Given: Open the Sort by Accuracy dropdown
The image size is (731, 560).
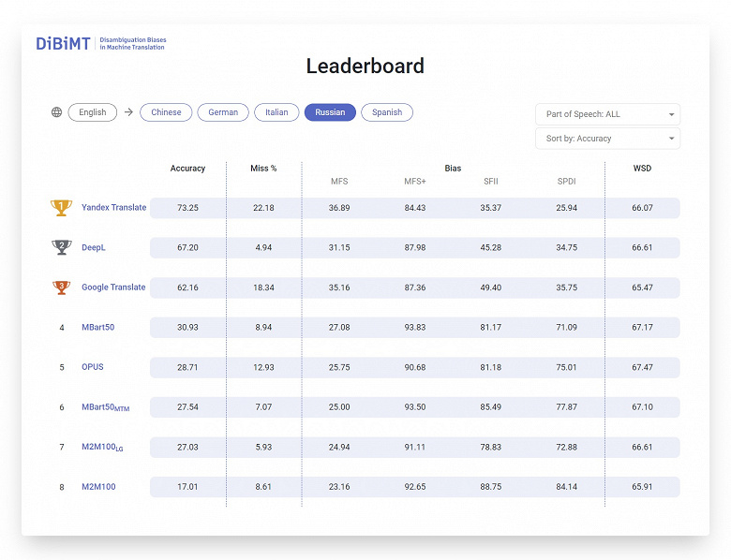Looking at the screenshot, I should point(607,139).
